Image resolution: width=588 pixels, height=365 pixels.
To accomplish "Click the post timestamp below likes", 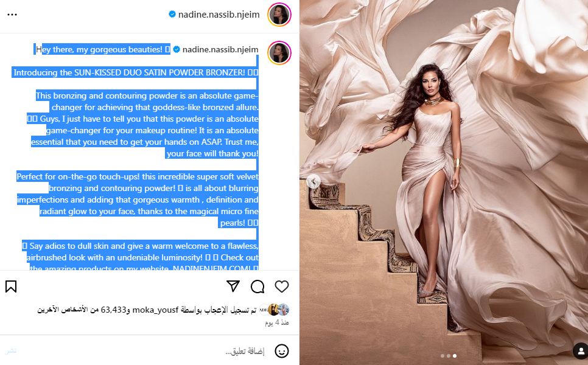I will (x=277, y=322).
